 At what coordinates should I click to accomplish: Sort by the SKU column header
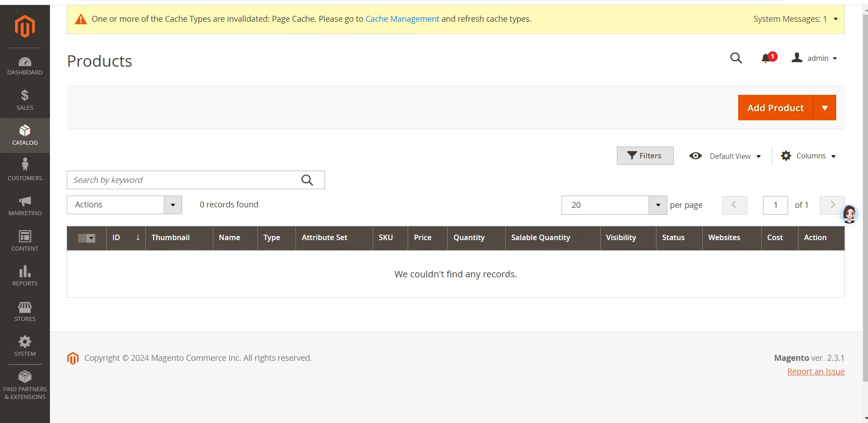[390, 238]
